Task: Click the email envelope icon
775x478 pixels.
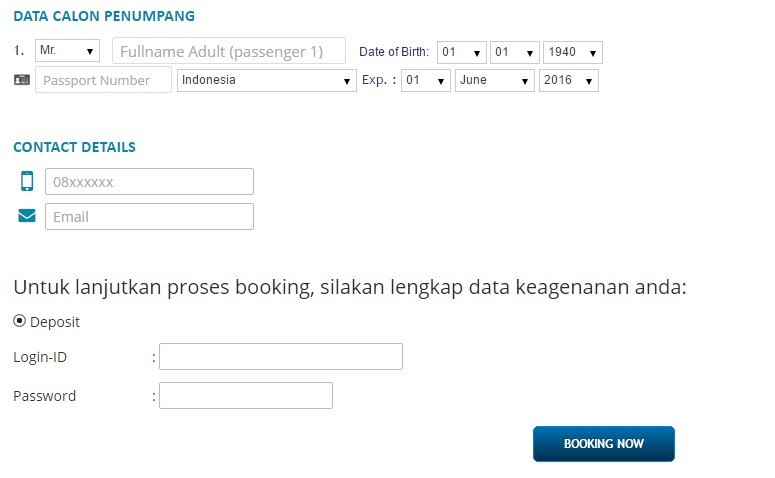Action: click(x=27, y=216)
